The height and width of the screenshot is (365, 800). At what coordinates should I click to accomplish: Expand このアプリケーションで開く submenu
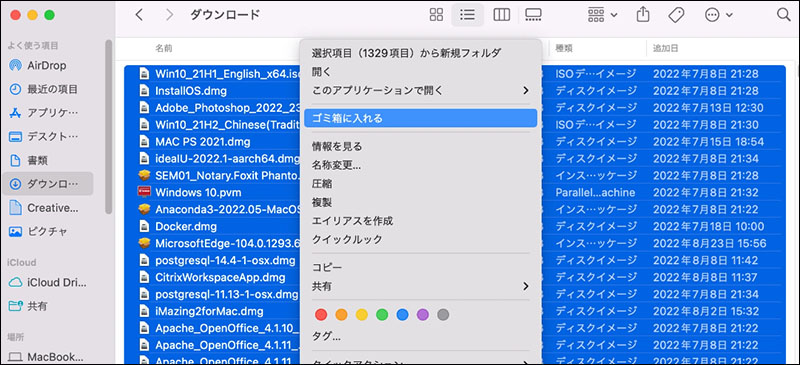pos(420,90)
